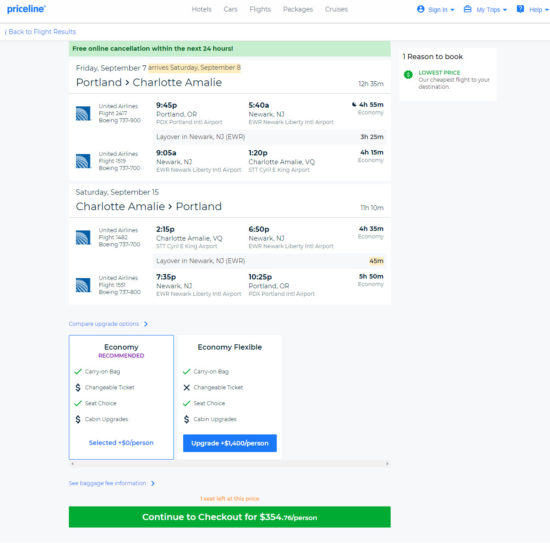The height and width of the screenshot is (543, 550).
Task: Open the Flights section
Action: coord(260,9)
